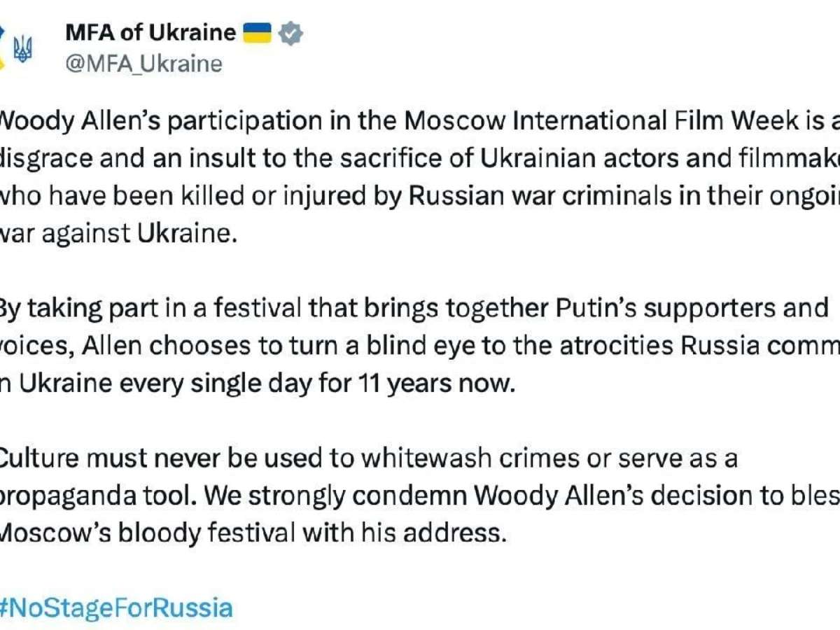Click the line 'war against Ukraine.'
This screenshot has width=840, height=630.
(x=115, y=232)
